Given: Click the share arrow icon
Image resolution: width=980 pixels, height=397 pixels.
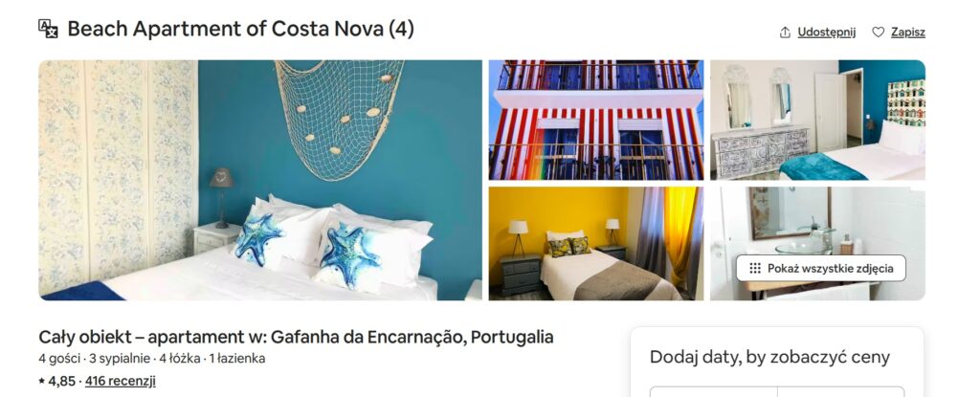Looking at the screenshot, I should click(785, 33).
